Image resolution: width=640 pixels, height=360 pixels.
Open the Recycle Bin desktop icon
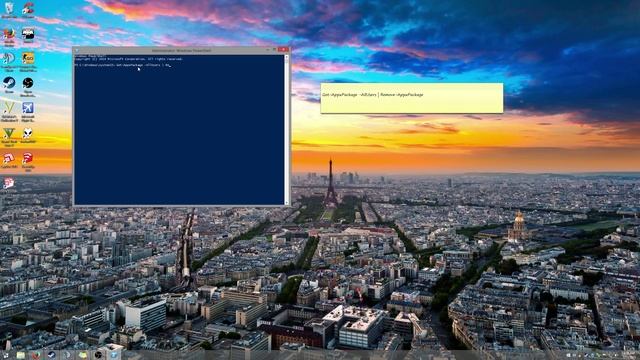point(9,9)
